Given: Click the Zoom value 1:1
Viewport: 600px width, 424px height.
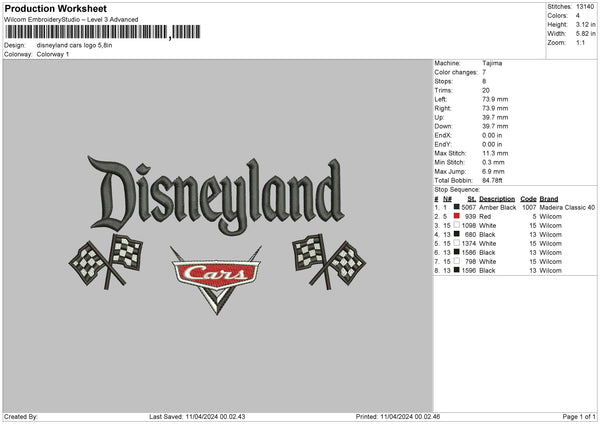Looking at the screenshot, I should [x=580, y=42].
